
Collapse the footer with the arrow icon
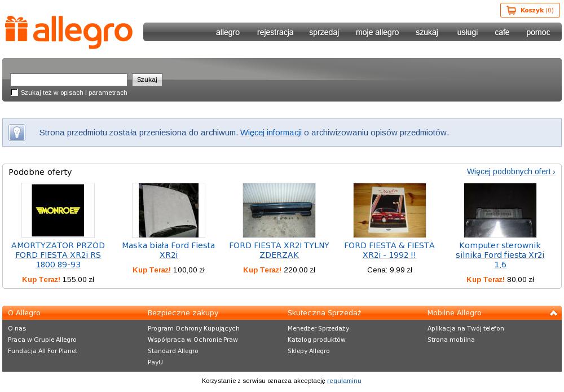tap(554, 313)
